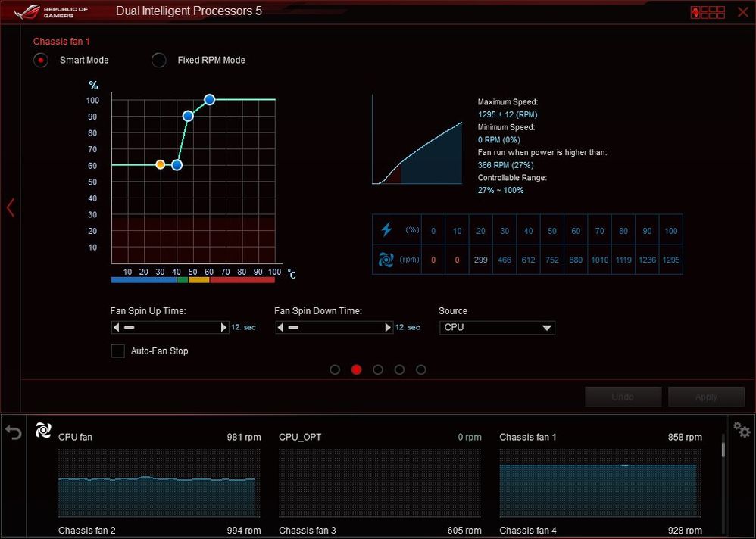The image size is (756, 539).
Task: Increase Fan Spin Up Time right arrow
Action: [223, 328]
